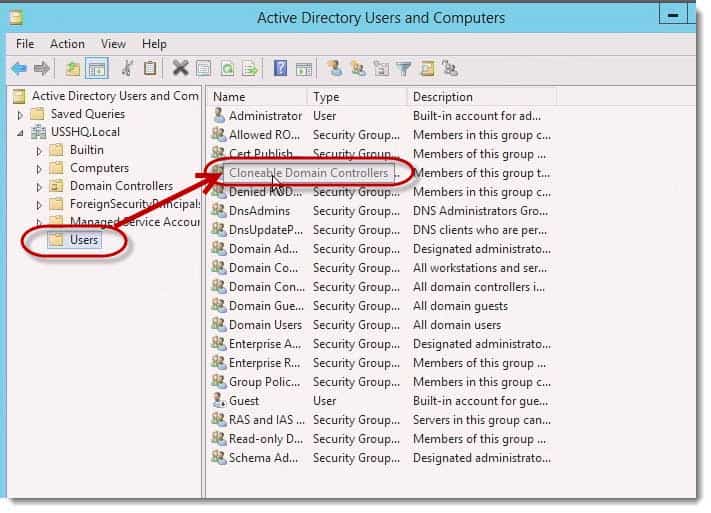Select the Allowed RO... group row
This screenshot has height=513, width=711.
click(381, 135)
